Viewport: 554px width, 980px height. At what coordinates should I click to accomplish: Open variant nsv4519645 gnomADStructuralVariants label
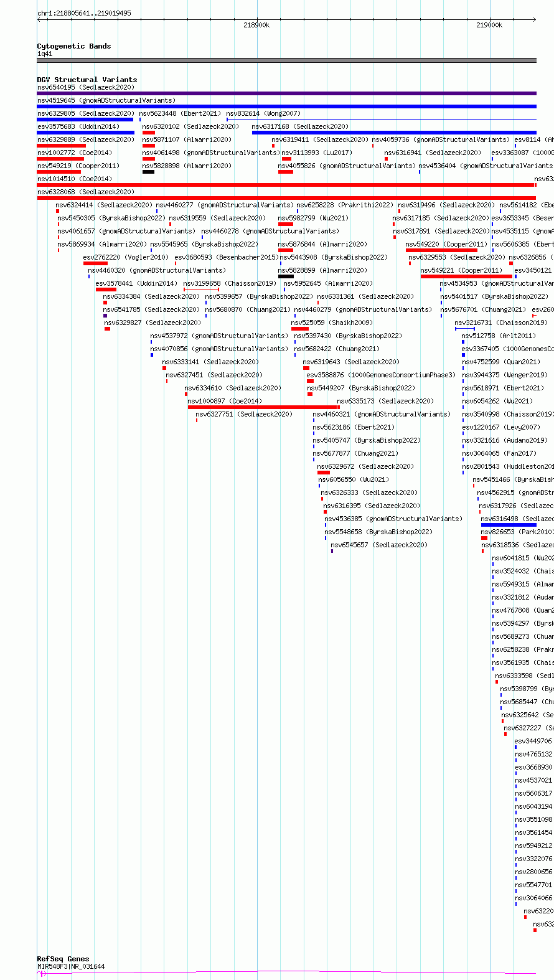click(x=106, y=100)
